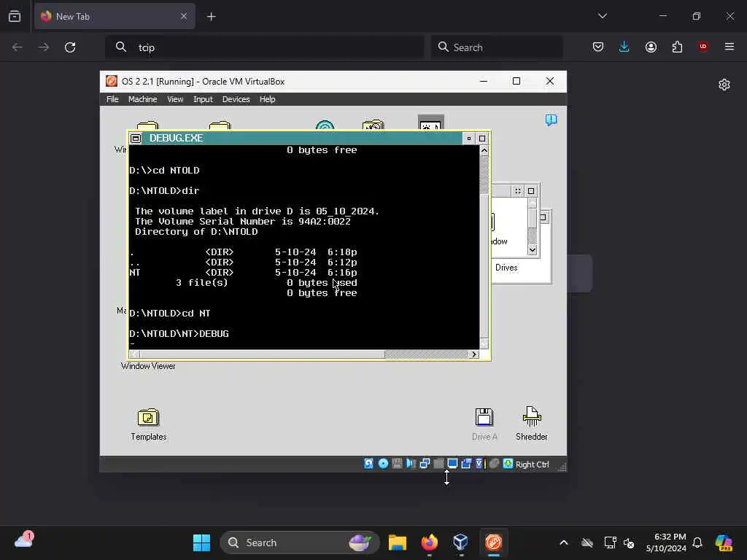Viewport: 747px width, 560px height.
Task: Open the weather widget on the taskbar
Action: (24, 540)
